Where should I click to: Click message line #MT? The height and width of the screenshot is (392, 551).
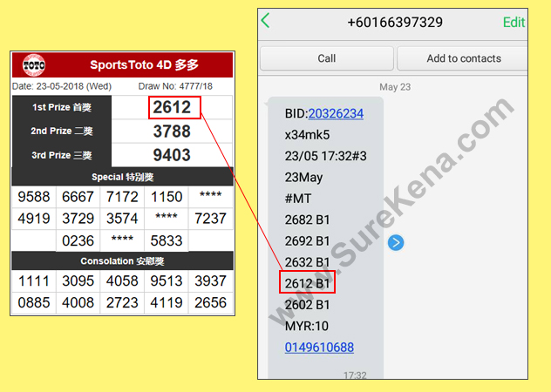point(298,199)
